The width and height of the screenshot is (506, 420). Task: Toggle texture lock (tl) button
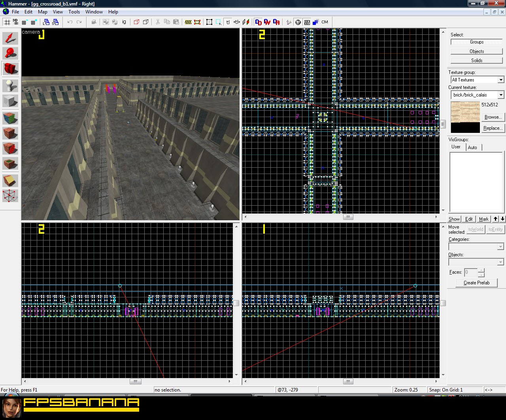click(x=228, y=22)
